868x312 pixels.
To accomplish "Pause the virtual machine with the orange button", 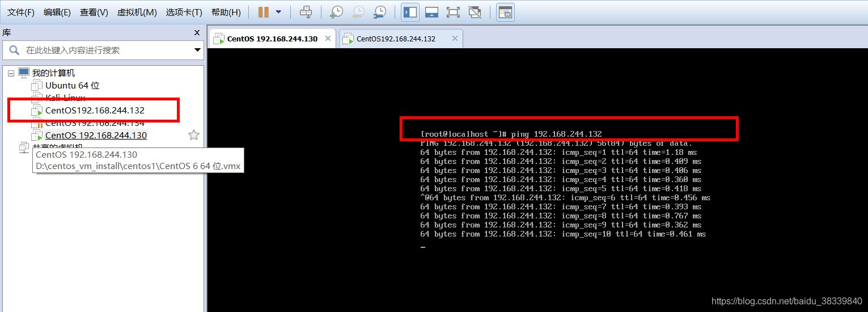I will [x=263, y=12].
